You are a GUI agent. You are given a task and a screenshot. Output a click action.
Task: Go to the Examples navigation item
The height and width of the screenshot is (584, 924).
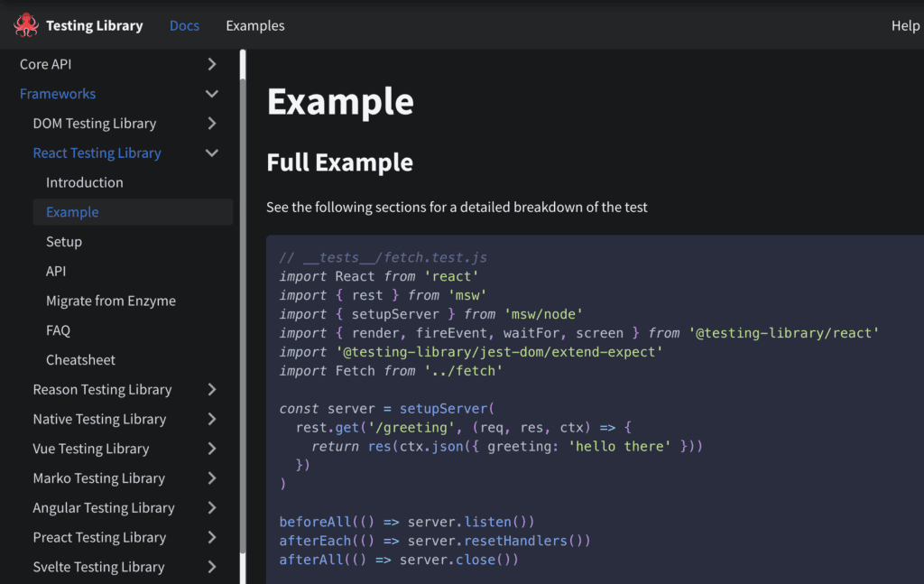click(255, 25)
